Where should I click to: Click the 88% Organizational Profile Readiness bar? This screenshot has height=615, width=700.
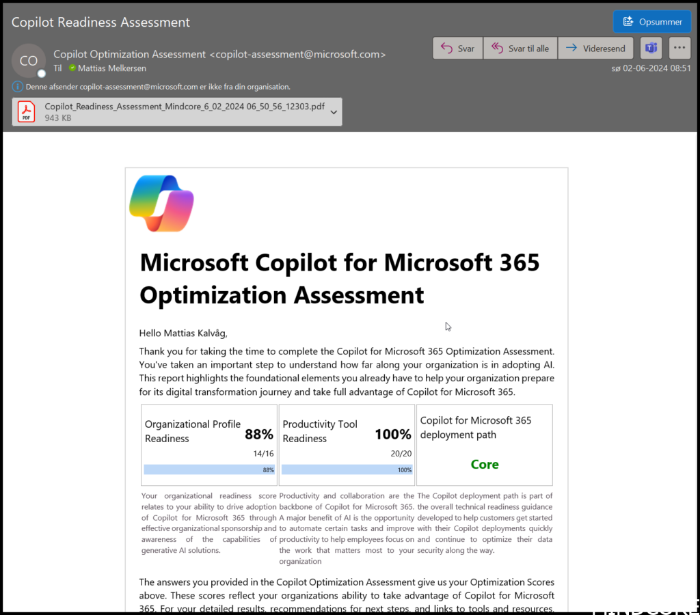click(209, 470)
